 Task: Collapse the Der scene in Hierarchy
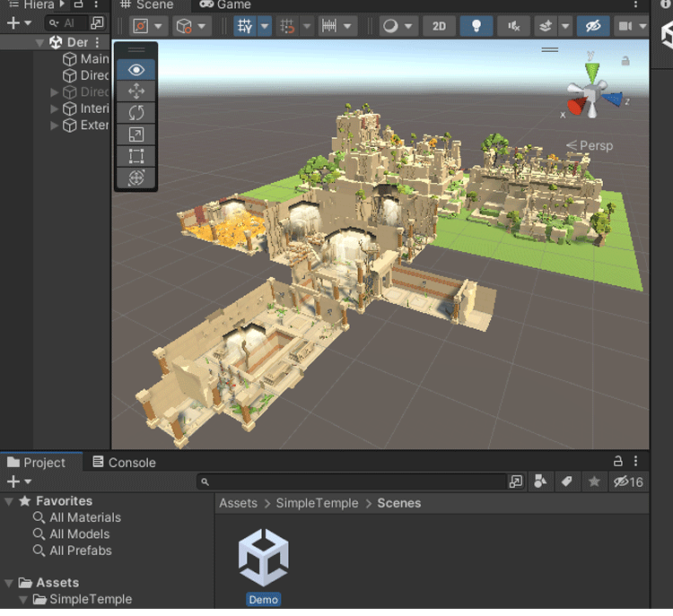point(39,42)
